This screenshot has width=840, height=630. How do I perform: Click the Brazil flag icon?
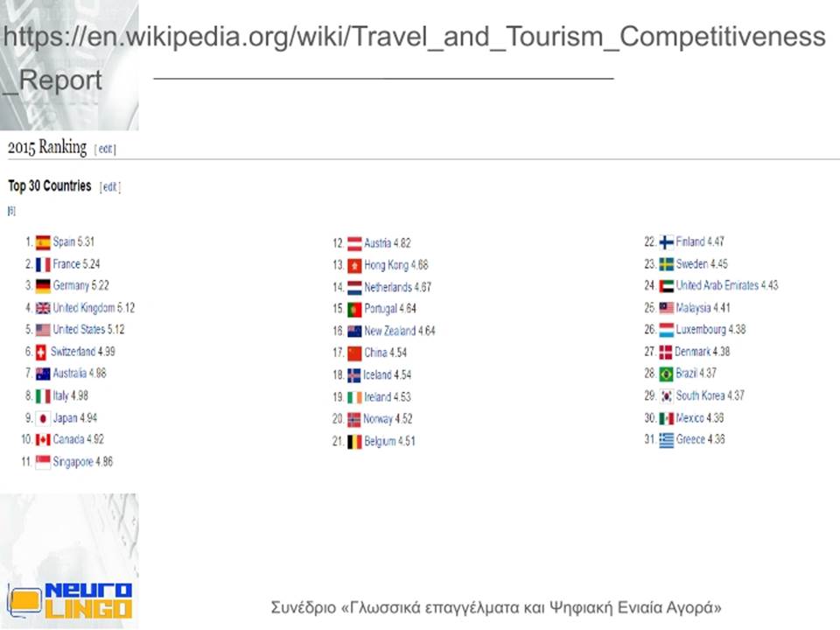[x=666, y=374]
